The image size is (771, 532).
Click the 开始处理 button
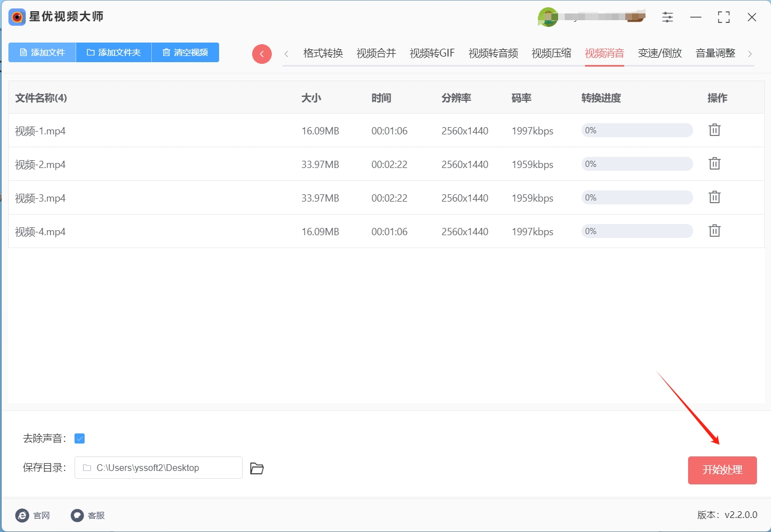tap(722, 470)
